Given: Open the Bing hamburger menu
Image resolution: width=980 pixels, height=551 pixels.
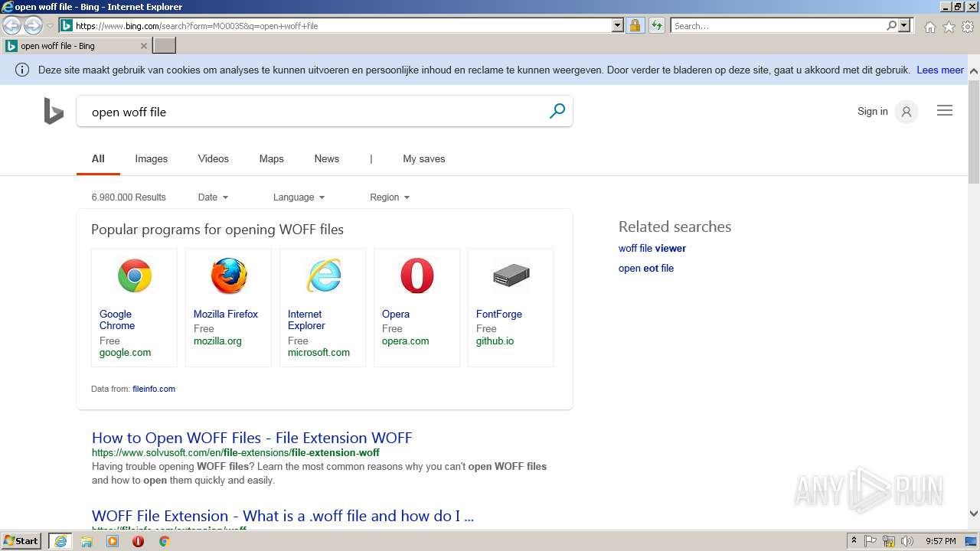Looking at the screenshot, I should coord(945,111).
